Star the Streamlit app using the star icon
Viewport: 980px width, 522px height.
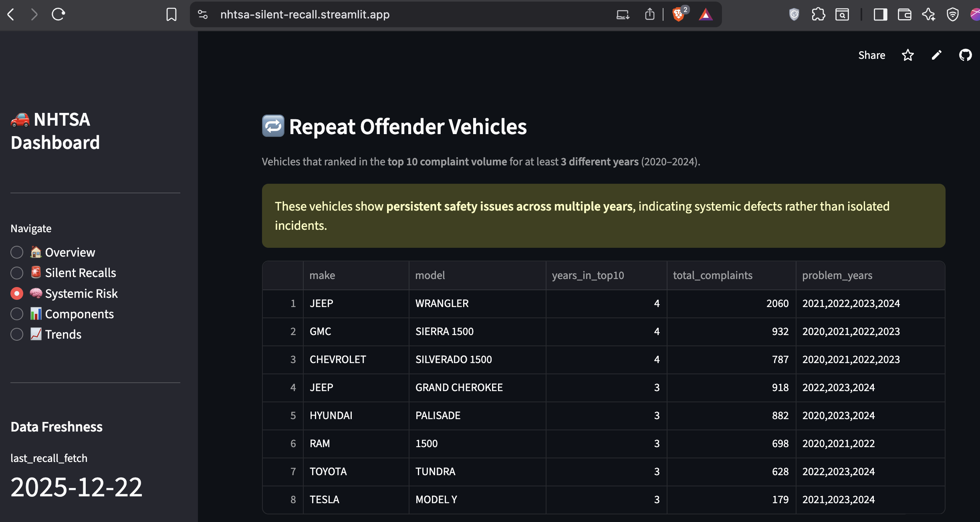click(x=907, y=55)
